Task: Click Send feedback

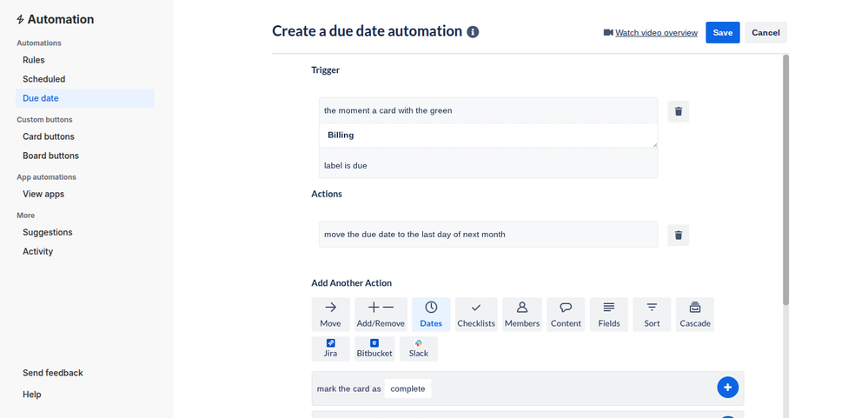Action: tap(53, 373)
